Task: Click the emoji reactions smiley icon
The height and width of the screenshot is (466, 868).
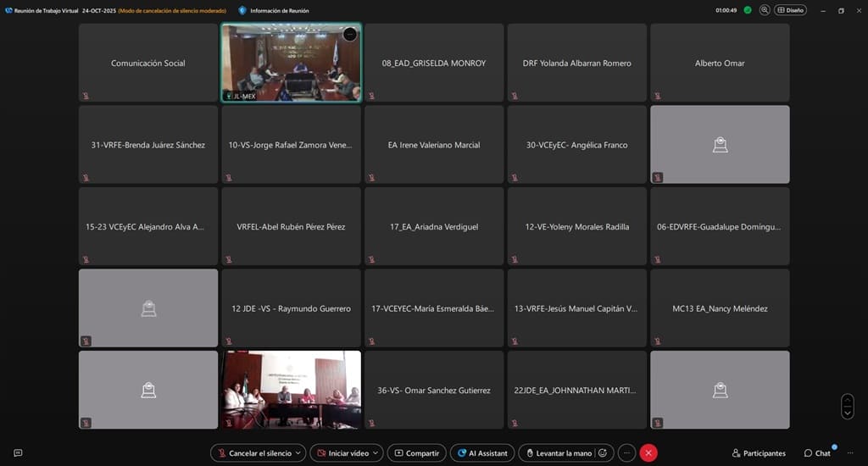Action: [603, 453]
